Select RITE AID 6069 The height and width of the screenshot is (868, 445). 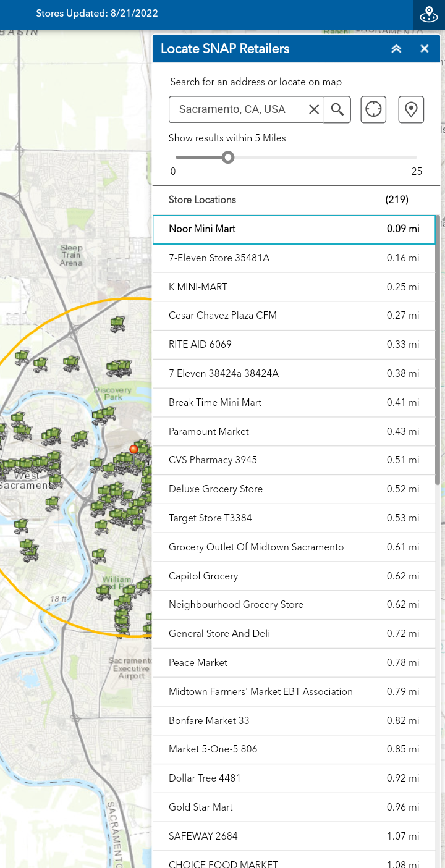click(294, 345)
